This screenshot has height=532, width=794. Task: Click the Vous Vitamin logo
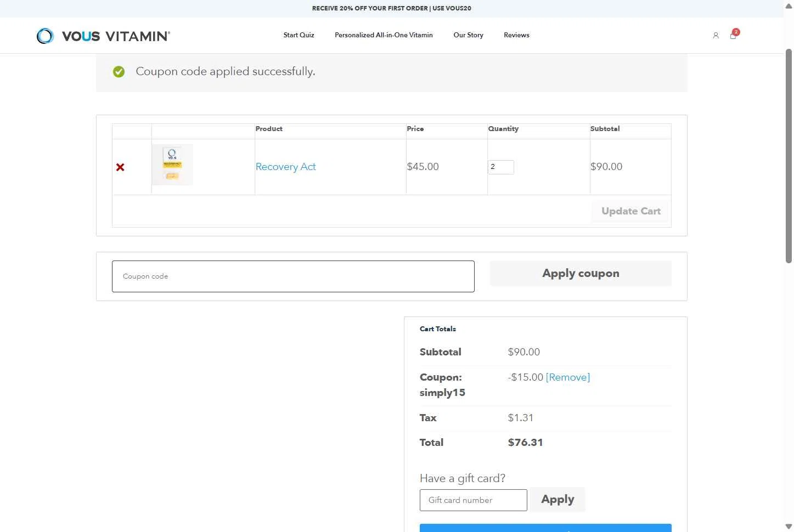[103, 36]
